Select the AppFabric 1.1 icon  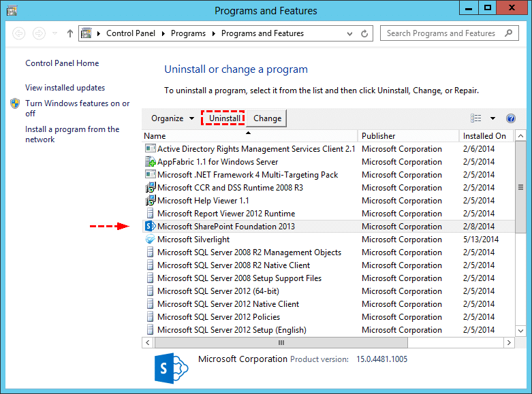pyautogui.click(x=151, y=161)
